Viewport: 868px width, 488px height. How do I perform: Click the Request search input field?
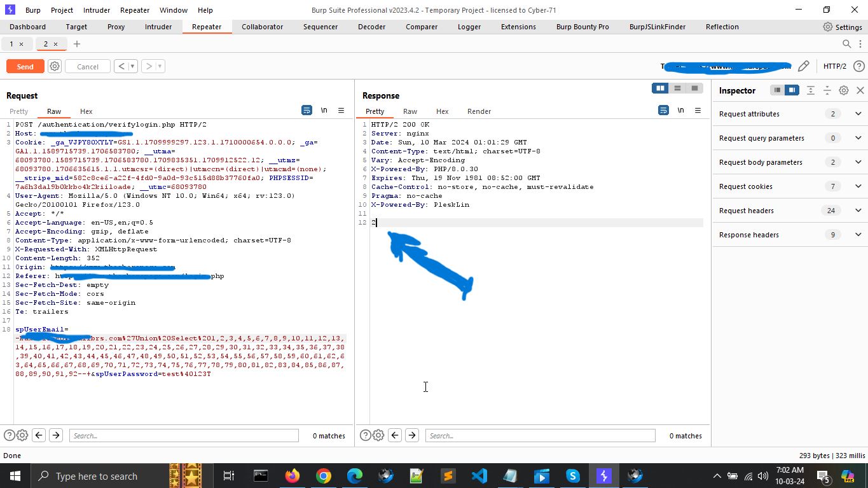point(184,435)
